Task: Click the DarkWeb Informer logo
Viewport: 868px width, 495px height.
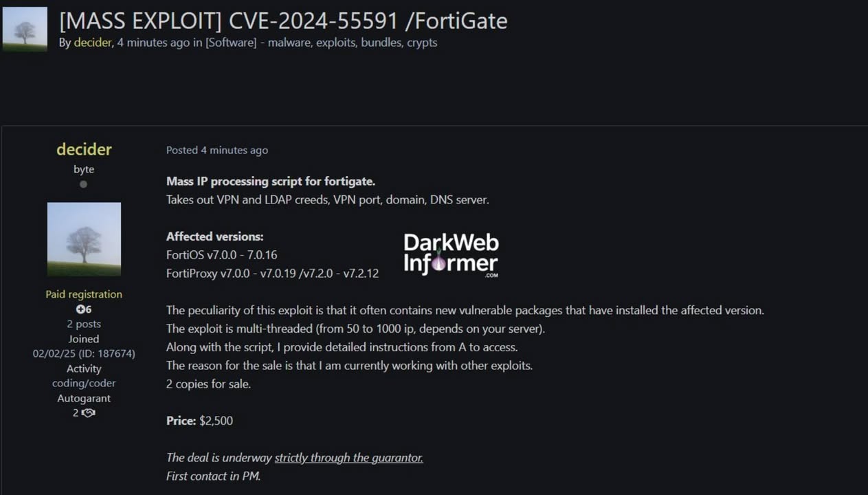Action: 451,254
